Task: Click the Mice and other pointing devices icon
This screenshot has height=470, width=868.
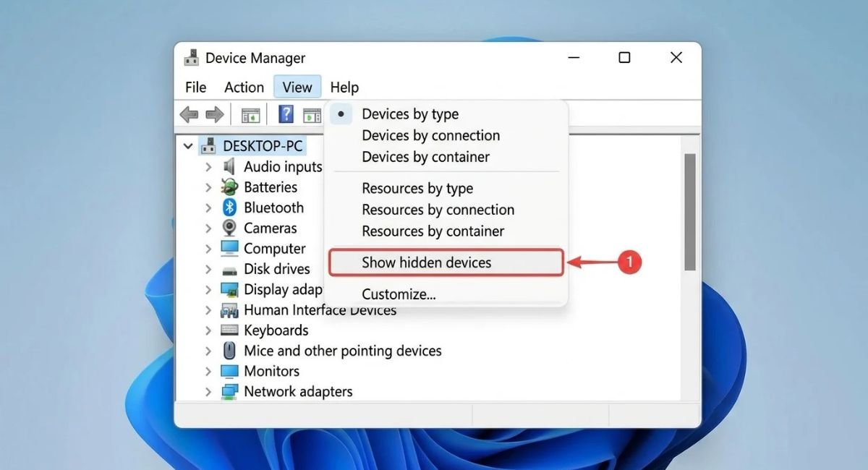Action: click(x=229, y=351)
